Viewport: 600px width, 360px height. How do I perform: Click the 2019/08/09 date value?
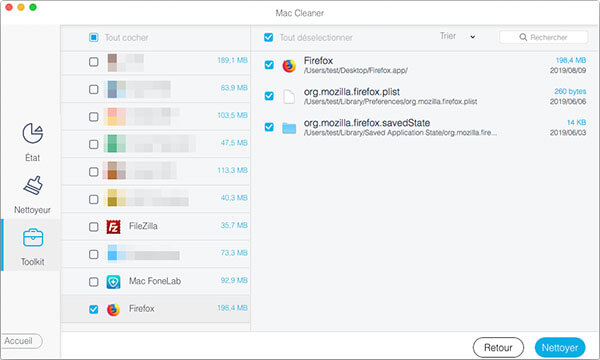point(568,70)
